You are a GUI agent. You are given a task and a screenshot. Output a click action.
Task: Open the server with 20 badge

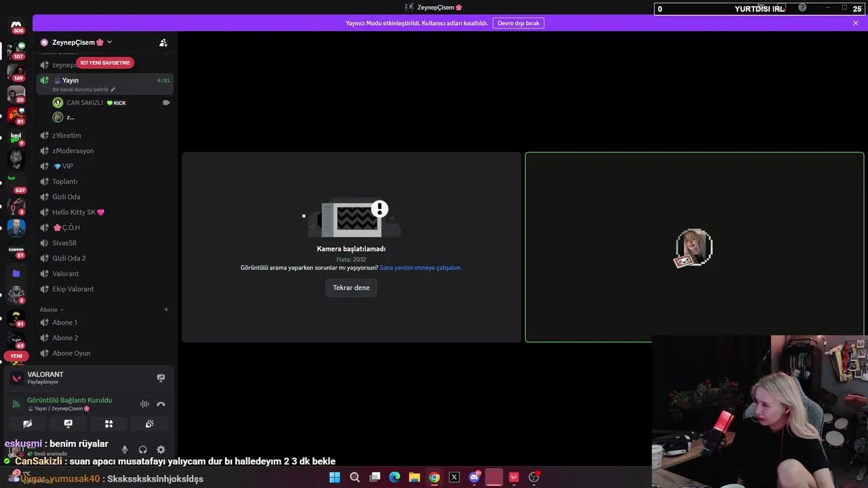click(16, 94)
